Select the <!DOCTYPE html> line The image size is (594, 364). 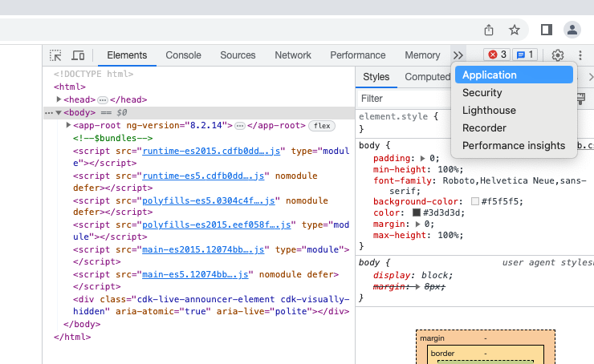(x=94, y=74)
